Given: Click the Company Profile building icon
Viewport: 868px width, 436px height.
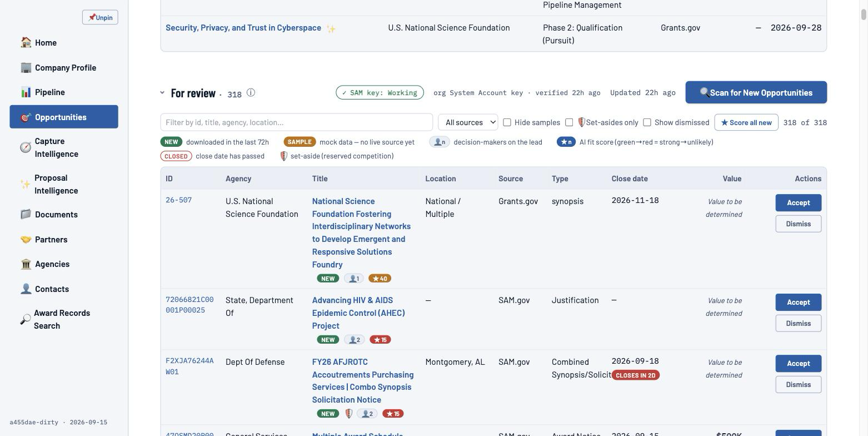Looking at the screenshot, I should [26, 67].
